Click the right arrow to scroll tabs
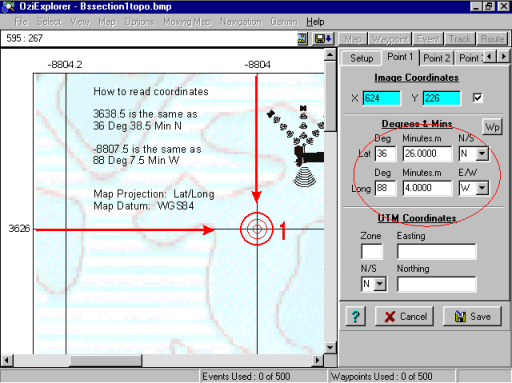The image size is (512, 383). pos(504,57)
